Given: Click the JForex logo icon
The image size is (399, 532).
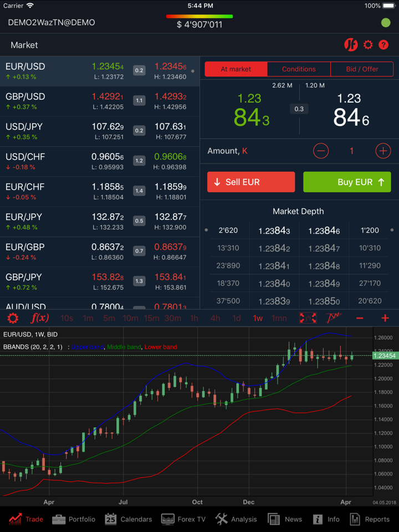Looking at the screenshot, I should pyautogui.click(x=351, y=45).
